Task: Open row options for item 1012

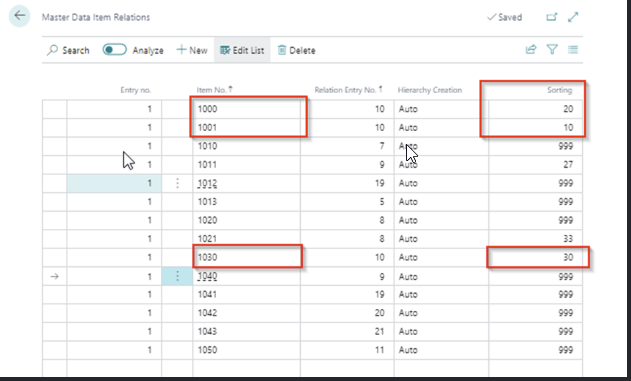Action: pos(177,183)
